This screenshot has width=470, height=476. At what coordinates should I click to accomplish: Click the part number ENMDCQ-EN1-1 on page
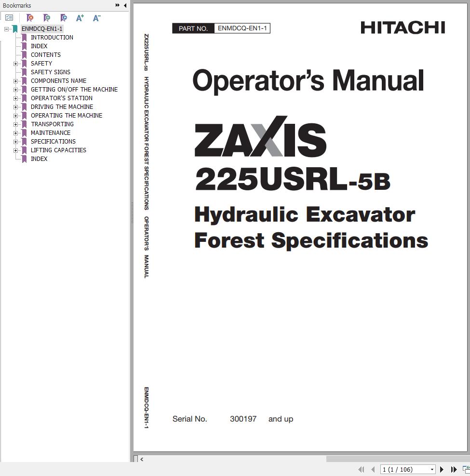[x=242, y=28]
